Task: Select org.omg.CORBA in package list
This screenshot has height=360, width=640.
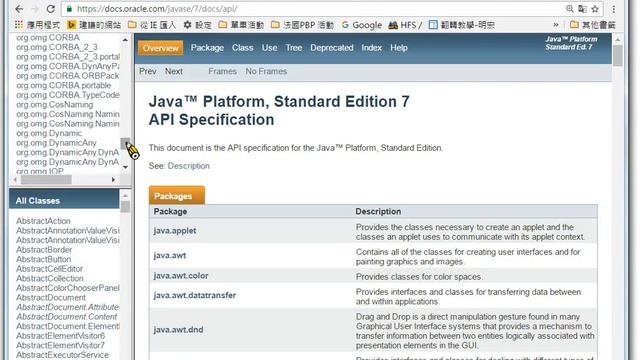Action: click(48, 38)
